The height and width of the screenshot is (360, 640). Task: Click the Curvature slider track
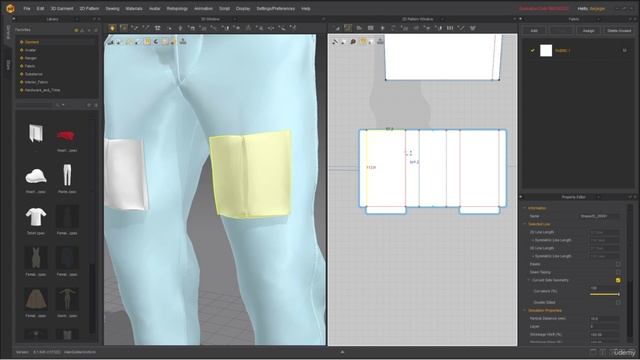pyautogui.click(x=604, y=294)
